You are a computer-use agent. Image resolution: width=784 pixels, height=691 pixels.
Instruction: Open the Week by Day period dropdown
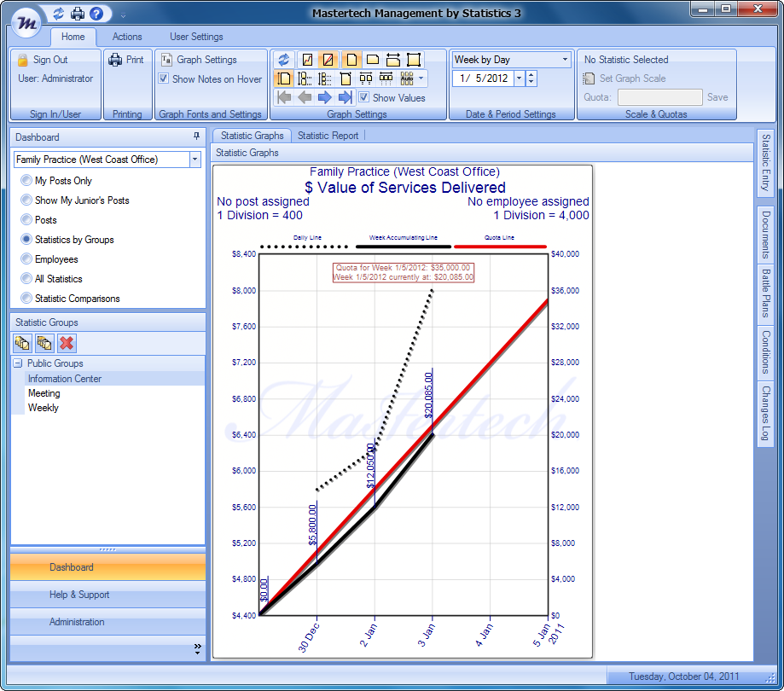(x=565, y=60)
